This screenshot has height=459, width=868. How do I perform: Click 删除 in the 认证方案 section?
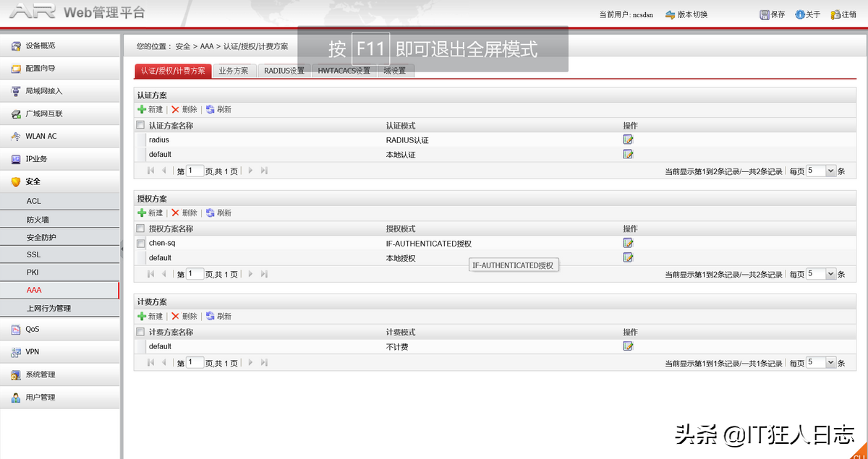184,109
